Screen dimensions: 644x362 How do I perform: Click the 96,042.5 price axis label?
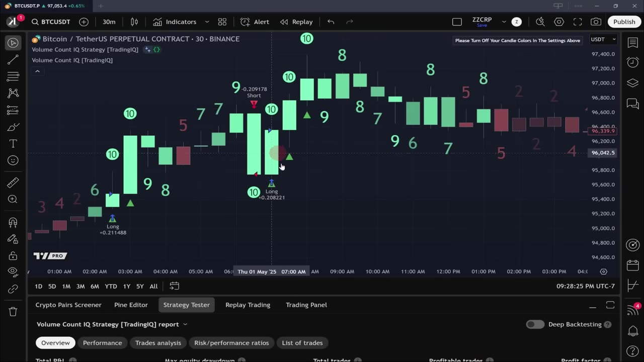[x=603, y=153]
